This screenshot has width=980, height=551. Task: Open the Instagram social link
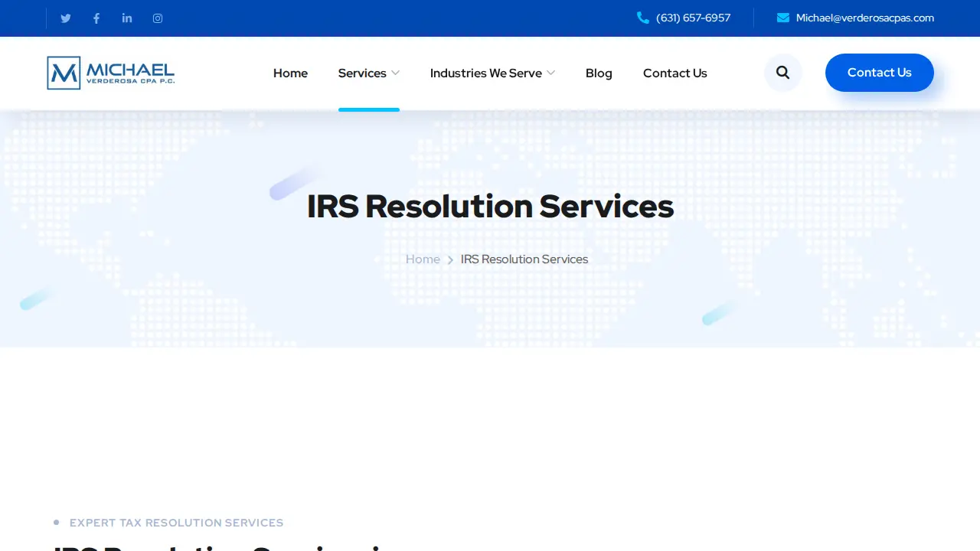pos(158,18)
